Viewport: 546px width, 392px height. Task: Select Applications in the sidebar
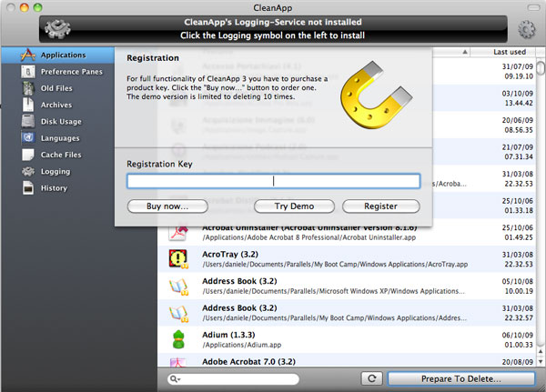63,55
